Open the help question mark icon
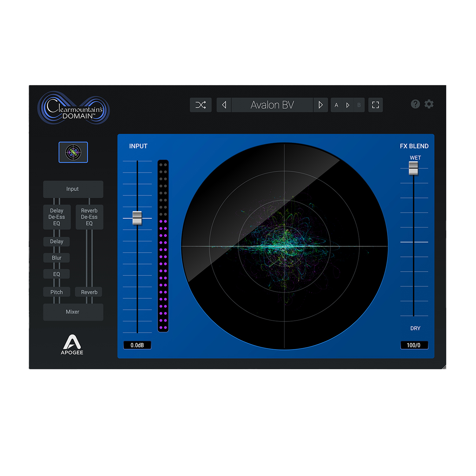 [415, 104]
